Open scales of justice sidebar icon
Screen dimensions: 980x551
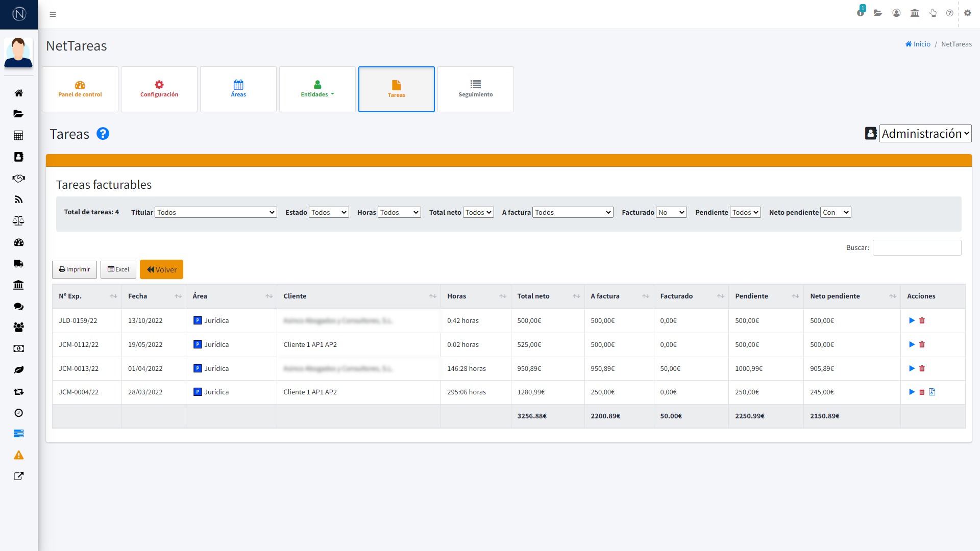coord(18,221)
